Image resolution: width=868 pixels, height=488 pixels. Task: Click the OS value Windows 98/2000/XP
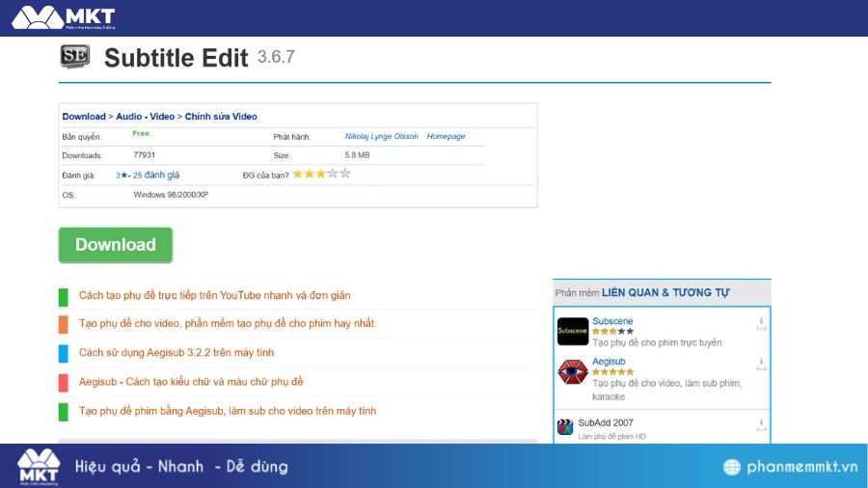pos(171,195)
